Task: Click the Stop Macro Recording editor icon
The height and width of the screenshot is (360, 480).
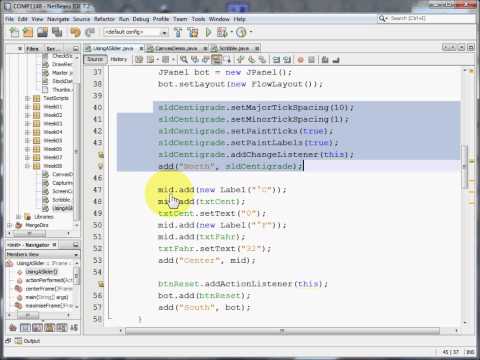Action: 311,60
